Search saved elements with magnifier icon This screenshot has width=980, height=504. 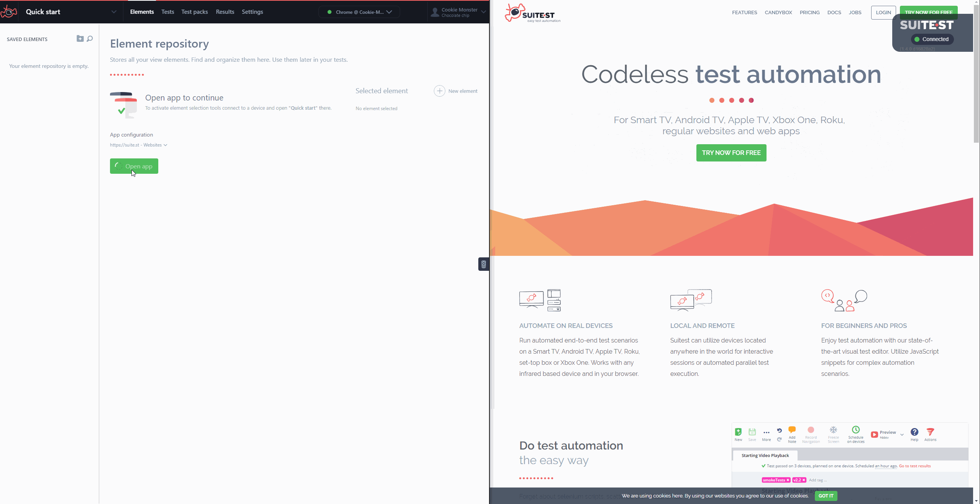[90, 39]
